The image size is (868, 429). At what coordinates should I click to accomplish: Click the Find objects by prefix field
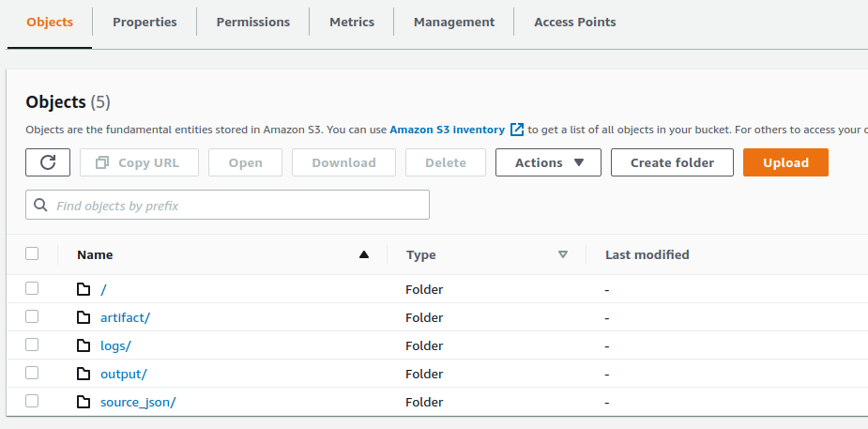[x=227, y=205]
